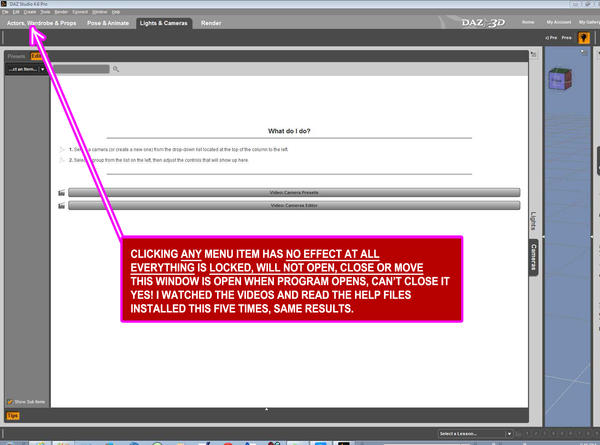Click video icon beside Cameras Editor

click(61, 206)
